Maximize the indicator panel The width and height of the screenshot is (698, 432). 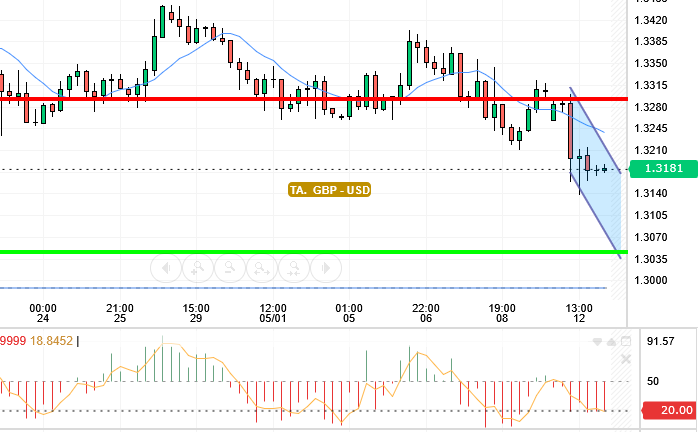point(626,342)
